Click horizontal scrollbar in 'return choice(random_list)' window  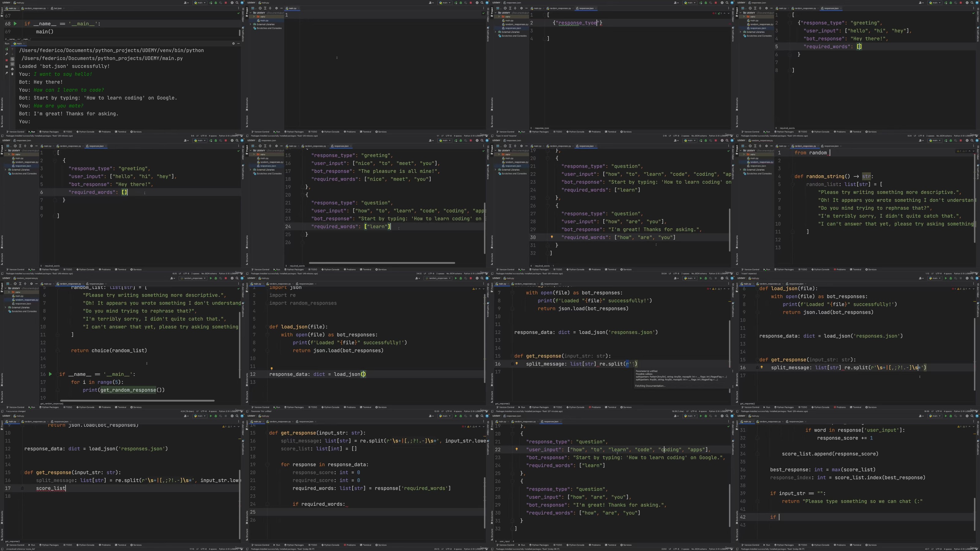coord(137,400)
